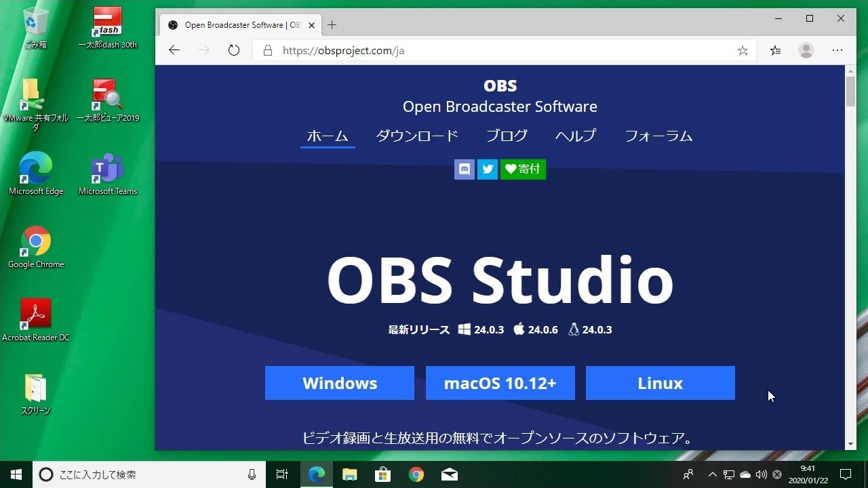This screenshot has height=488, width=868.
Task: Select the Google Chrome desktop shortcut
Action: point(35,247)
